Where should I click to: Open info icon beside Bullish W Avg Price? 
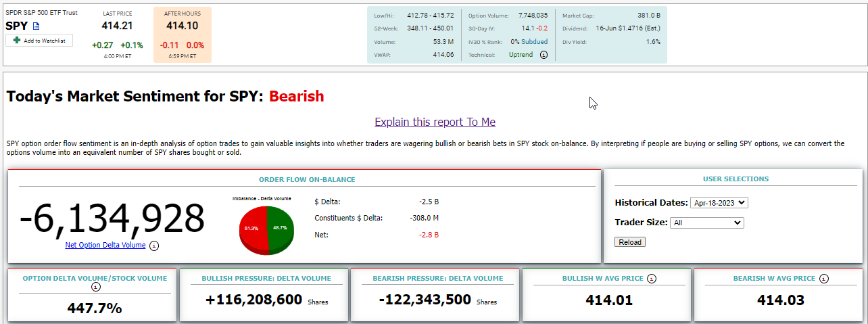tap(651, 278)
